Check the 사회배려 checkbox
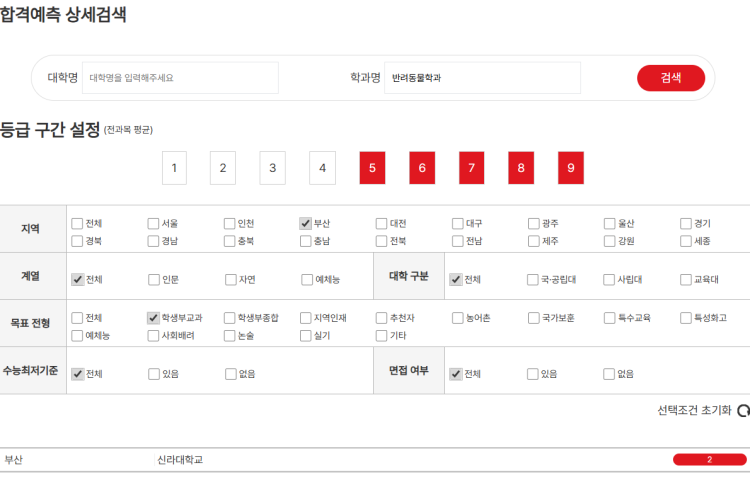The image size is (750, 480). 153,336
